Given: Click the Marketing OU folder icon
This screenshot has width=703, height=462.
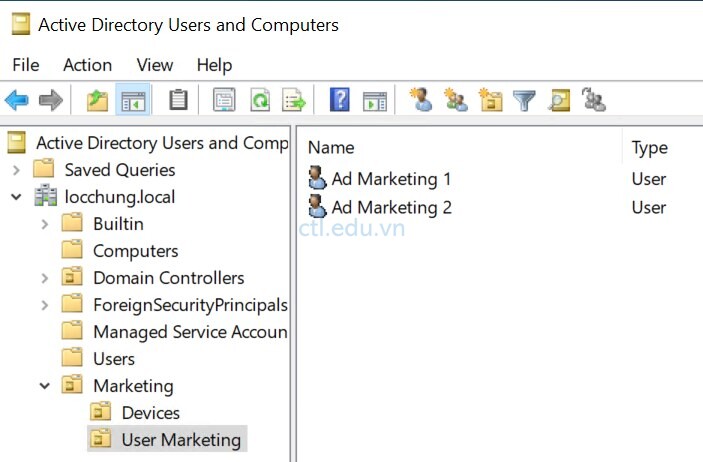Looking at the screenshot, I should (72, 385).
